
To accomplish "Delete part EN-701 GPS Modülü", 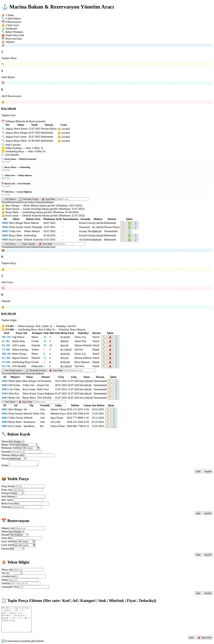I will pos(116,366).
